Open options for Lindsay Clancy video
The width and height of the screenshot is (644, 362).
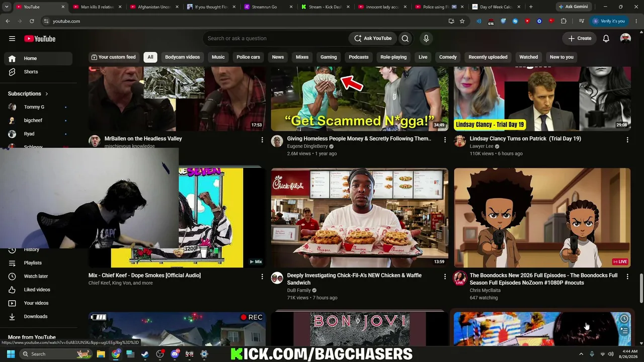pyautogui.click(x=627, y=140)
